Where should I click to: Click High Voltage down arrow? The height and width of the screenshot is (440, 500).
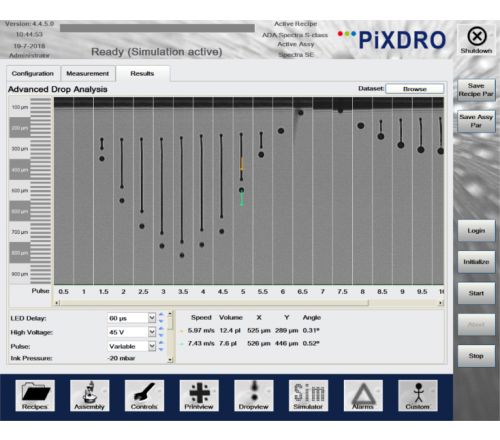[x=161, y=335]
